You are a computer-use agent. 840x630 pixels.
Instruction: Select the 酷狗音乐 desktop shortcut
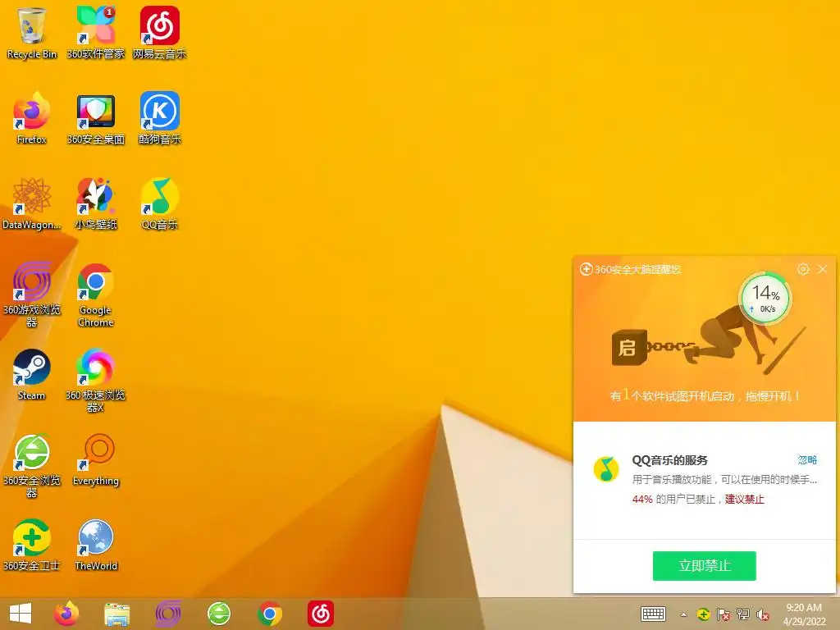pyautogui.click(x=160, y=118)
